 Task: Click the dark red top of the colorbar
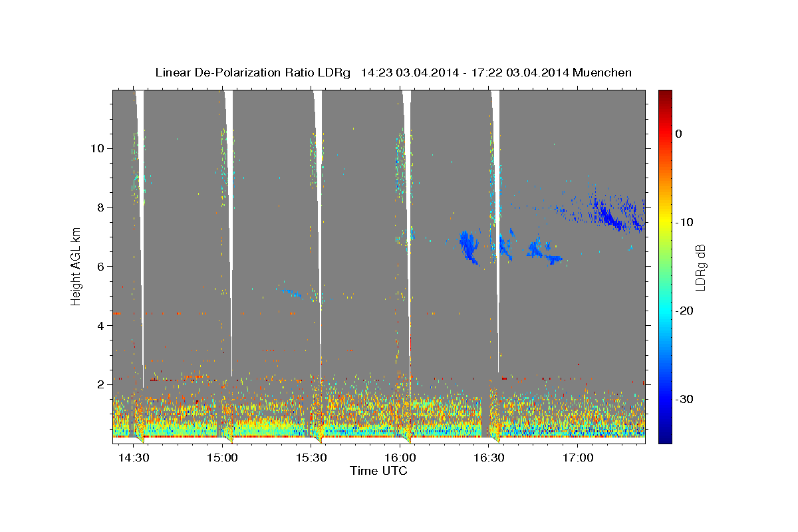(665, 94)
